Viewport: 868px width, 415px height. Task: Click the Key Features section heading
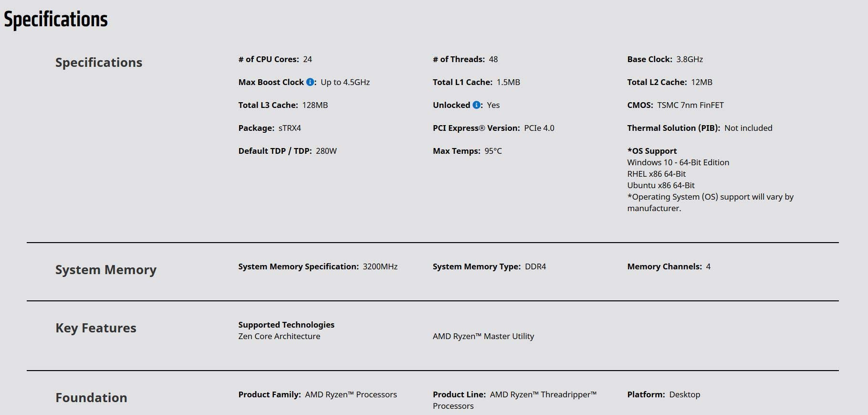95,328
